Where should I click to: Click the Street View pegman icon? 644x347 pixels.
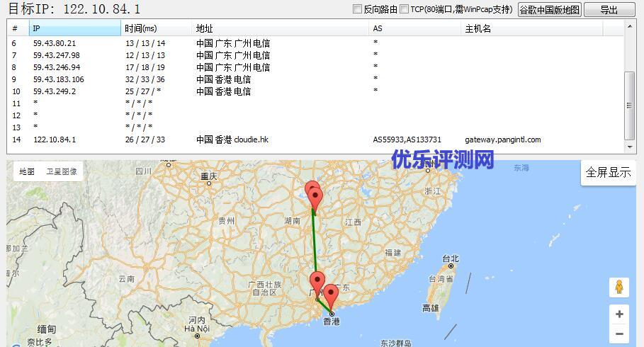(618, 287)
